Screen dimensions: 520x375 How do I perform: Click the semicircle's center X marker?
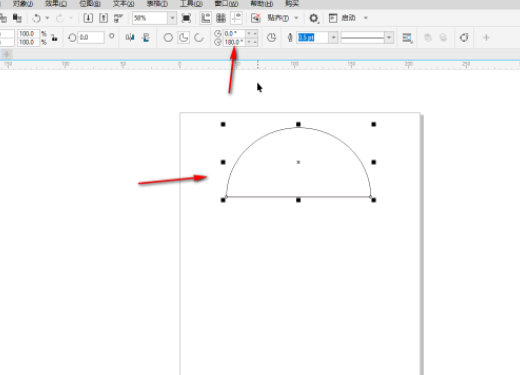tap(298, 162)
